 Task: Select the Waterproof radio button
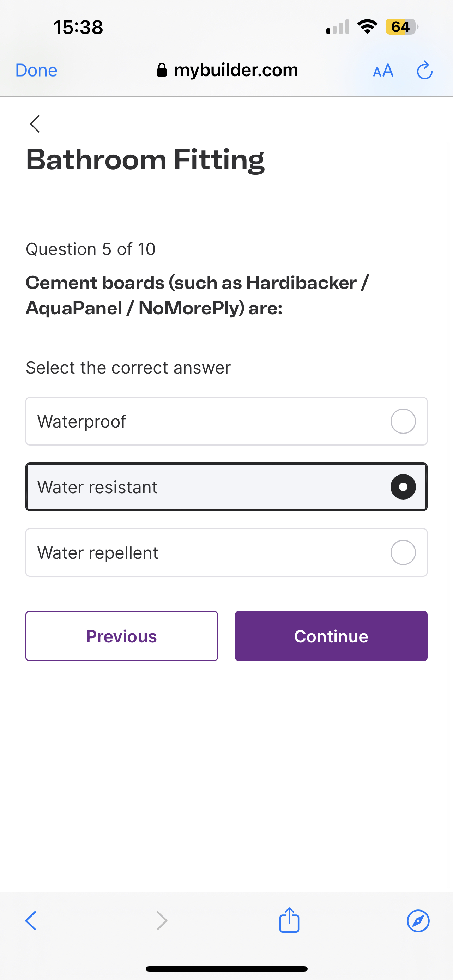[x=403, y=421]
